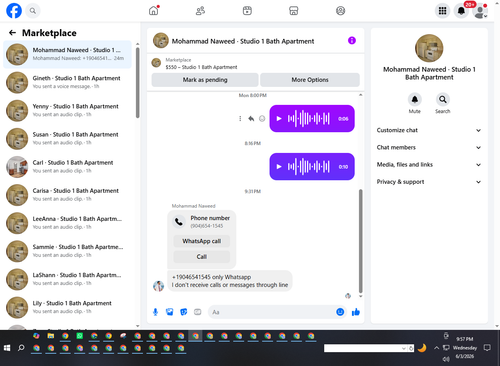Viewport: 500px width, 366px height.
Task: Click the Mon 8:00 PM timestamp text
Action: coord(253,95)
